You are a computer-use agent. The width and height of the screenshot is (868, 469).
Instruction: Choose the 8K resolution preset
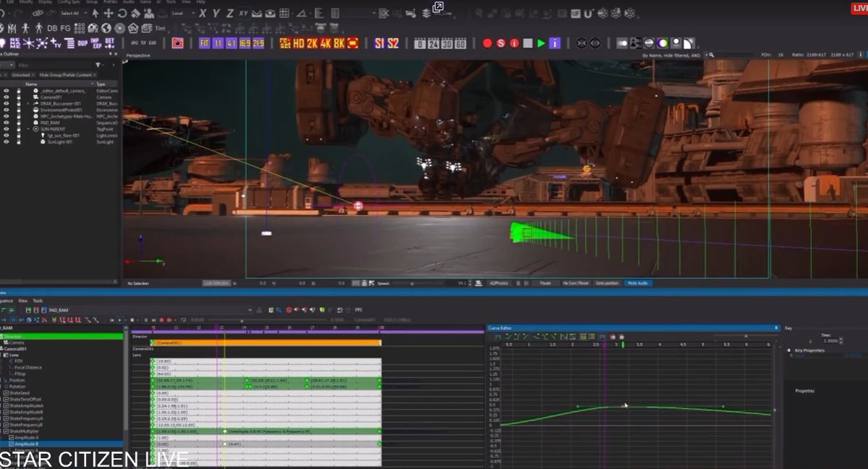click(340, 43)
